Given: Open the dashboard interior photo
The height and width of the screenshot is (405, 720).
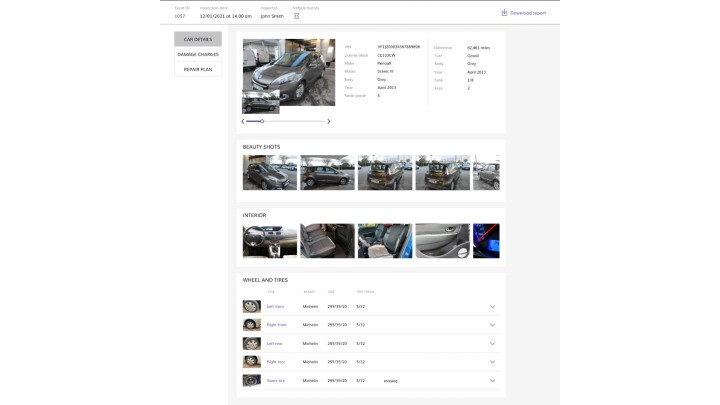Looking at the screenshot, I should pyautogui.click(x=269, y=241).
